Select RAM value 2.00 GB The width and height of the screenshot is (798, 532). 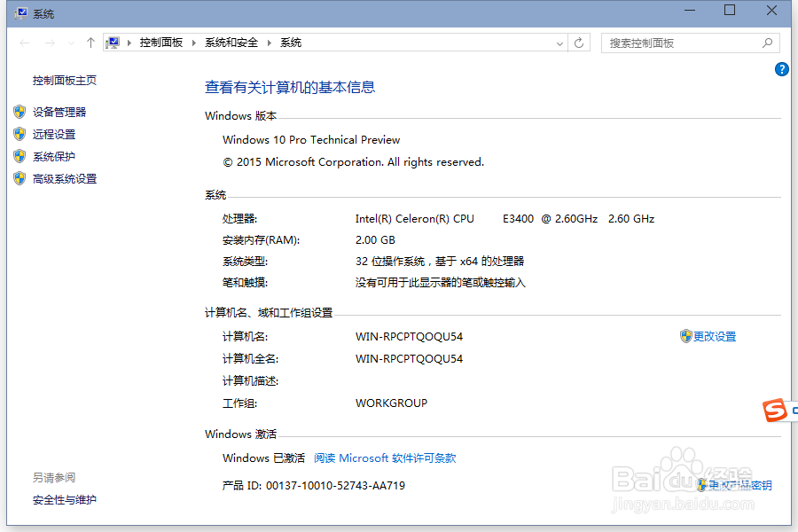pyautogui.click(x=375, y=240)
